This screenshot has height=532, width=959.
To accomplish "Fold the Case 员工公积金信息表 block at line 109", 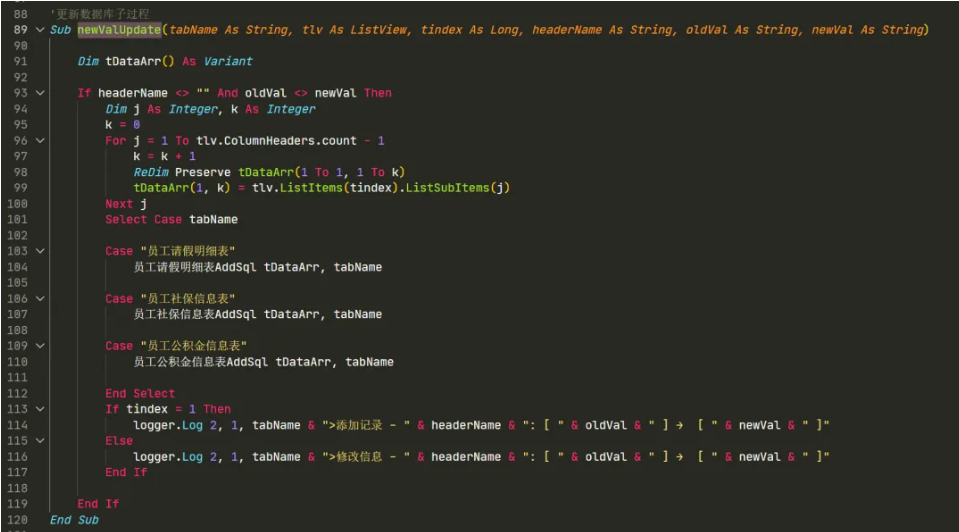I will 40,345.
